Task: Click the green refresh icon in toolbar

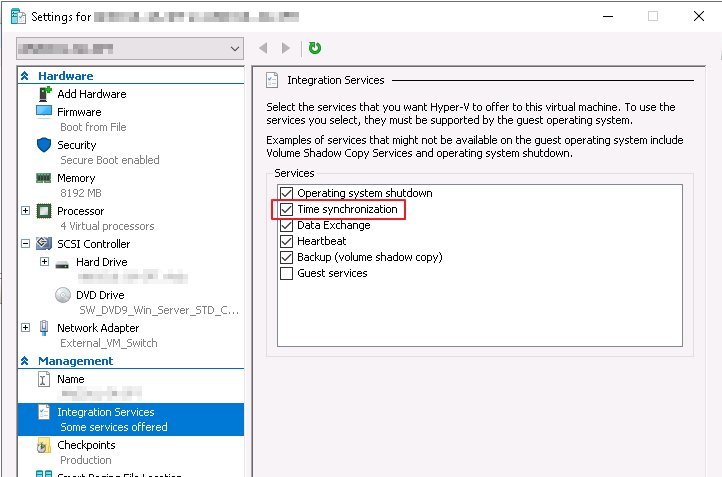Action: point(315,48)
